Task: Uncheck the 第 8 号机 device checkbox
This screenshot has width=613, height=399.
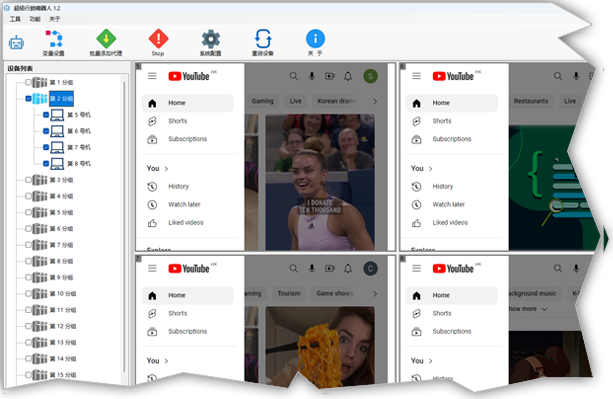Action: point(46,163)
